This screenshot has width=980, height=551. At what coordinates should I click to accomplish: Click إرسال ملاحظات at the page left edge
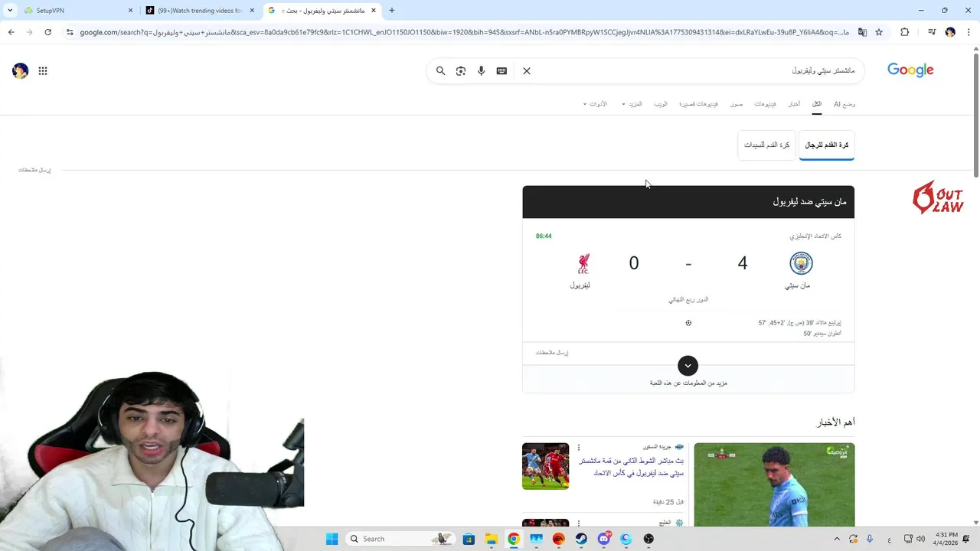click(34, 170)
